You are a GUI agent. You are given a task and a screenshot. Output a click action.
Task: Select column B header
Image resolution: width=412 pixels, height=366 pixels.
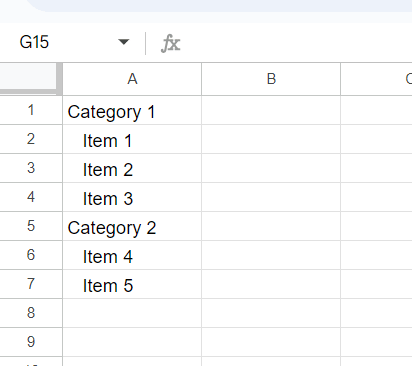pos(271,79)
